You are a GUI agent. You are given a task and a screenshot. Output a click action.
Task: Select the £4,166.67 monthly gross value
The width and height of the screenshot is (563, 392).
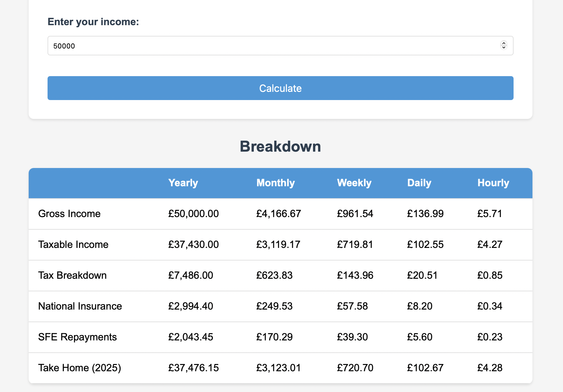point(278,214)
